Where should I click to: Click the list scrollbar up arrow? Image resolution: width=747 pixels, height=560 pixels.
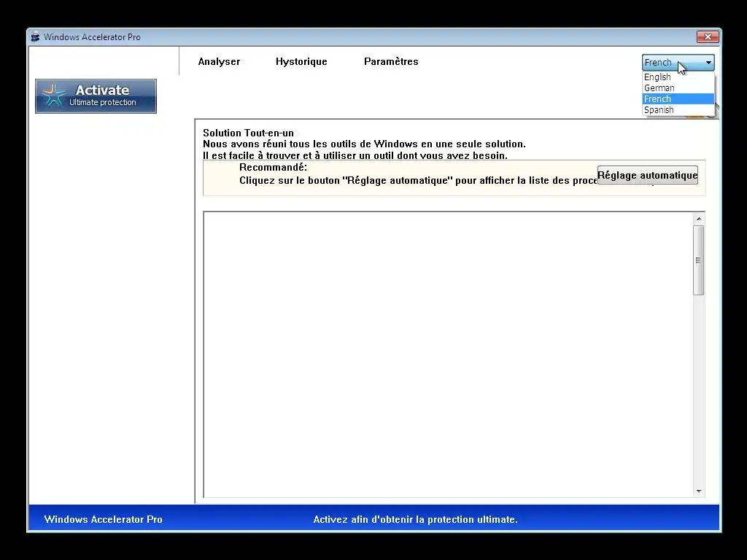[x=698, y=219]
